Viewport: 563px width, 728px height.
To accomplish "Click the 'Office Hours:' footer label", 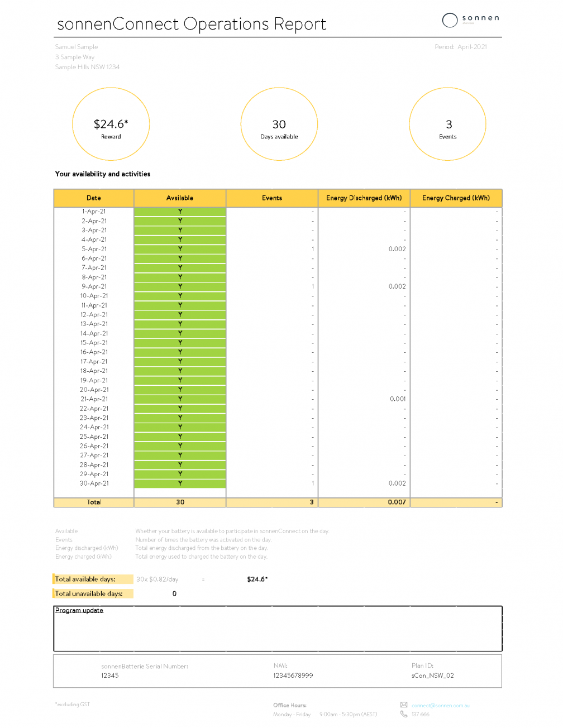I will click(x=290, y=705).
